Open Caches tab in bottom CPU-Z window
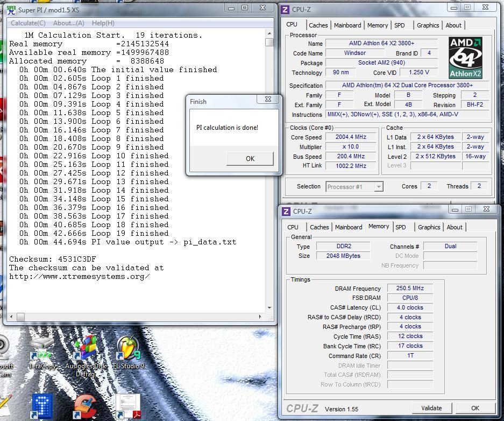 319,227
